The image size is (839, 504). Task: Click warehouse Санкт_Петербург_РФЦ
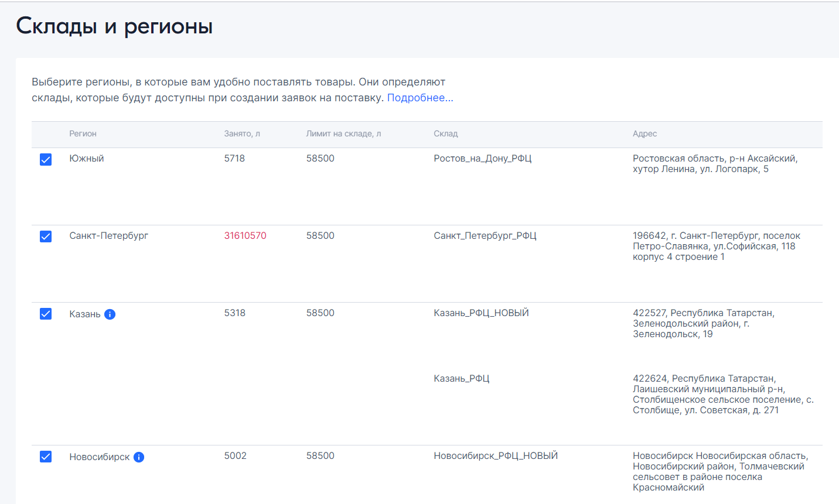tap(485, 236)
